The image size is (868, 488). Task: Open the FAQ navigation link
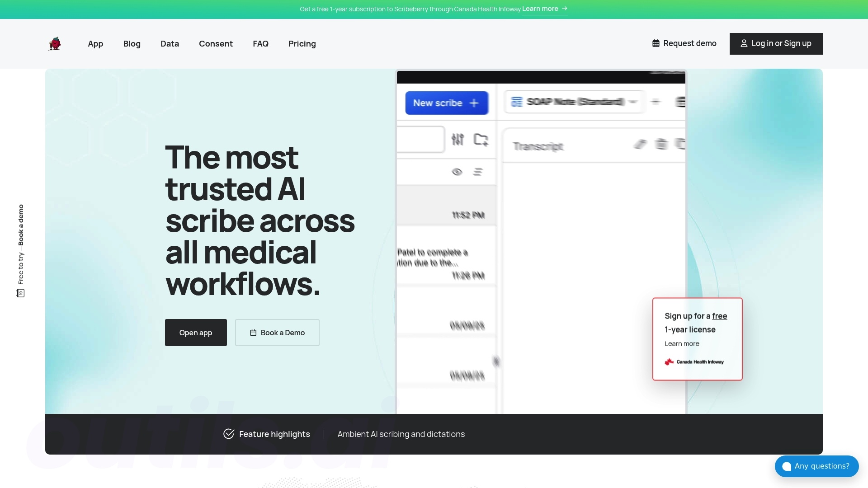(260, 44)
